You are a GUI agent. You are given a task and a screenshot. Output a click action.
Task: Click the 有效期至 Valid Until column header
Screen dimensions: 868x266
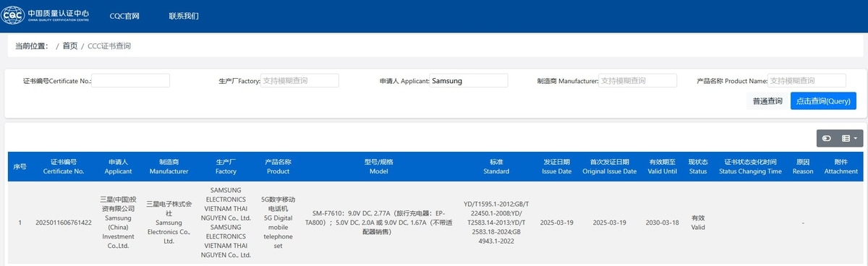(663, 167)
